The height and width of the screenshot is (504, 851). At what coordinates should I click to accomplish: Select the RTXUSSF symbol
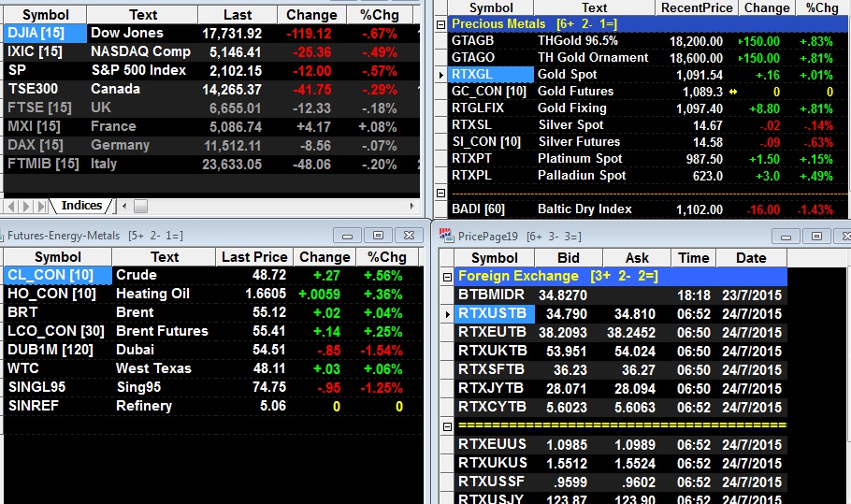tap(494, 482)
